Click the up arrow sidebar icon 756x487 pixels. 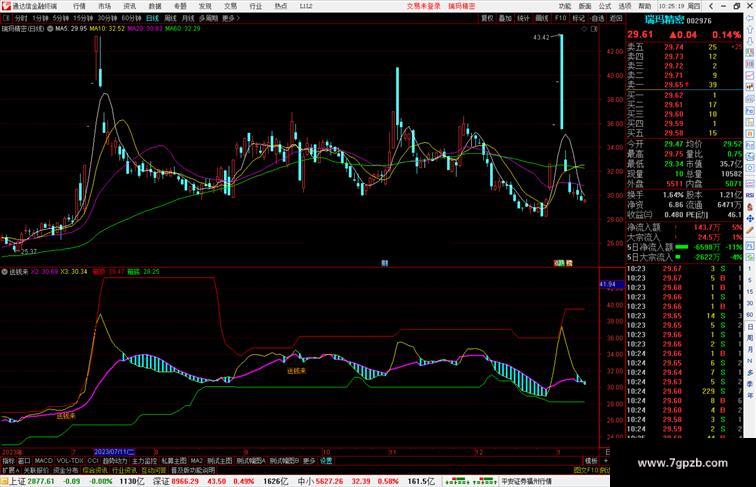coord(750,29)
